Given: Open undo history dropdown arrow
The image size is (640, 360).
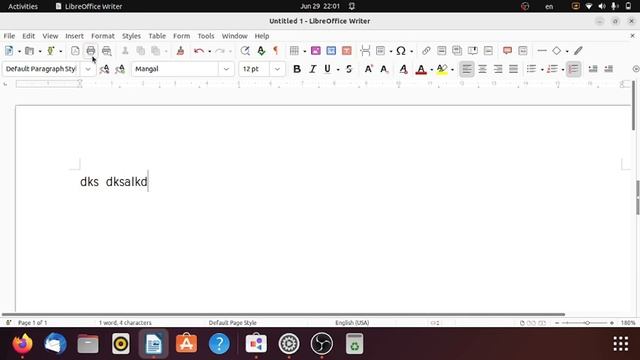Looking at the screenshot, I should pos(209,51).
